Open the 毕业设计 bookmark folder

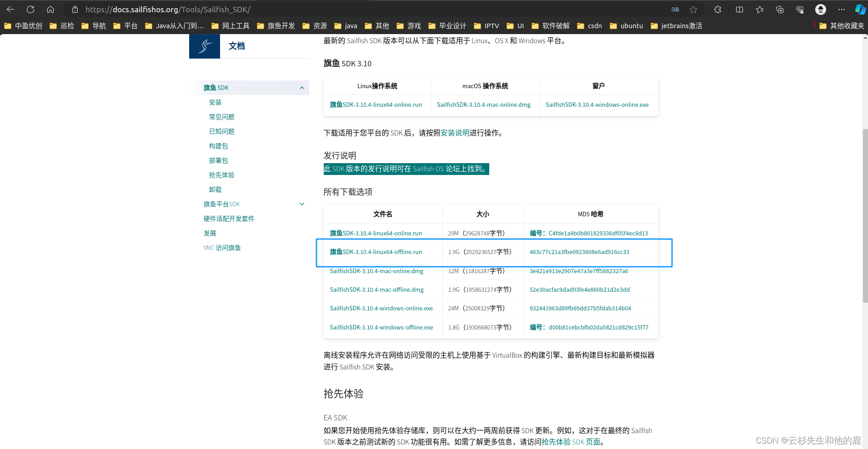coord(447,26)
